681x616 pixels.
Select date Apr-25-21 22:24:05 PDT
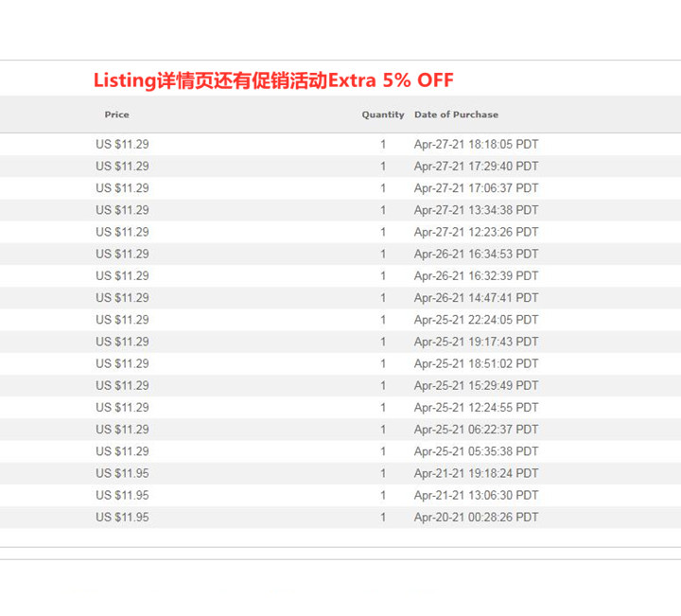click(x=476, y=320)
